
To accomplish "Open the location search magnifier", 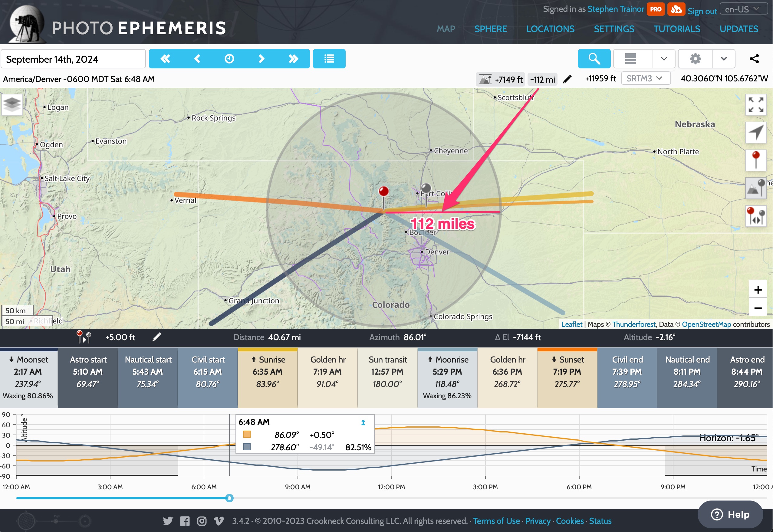I will [x=594, y=59].
